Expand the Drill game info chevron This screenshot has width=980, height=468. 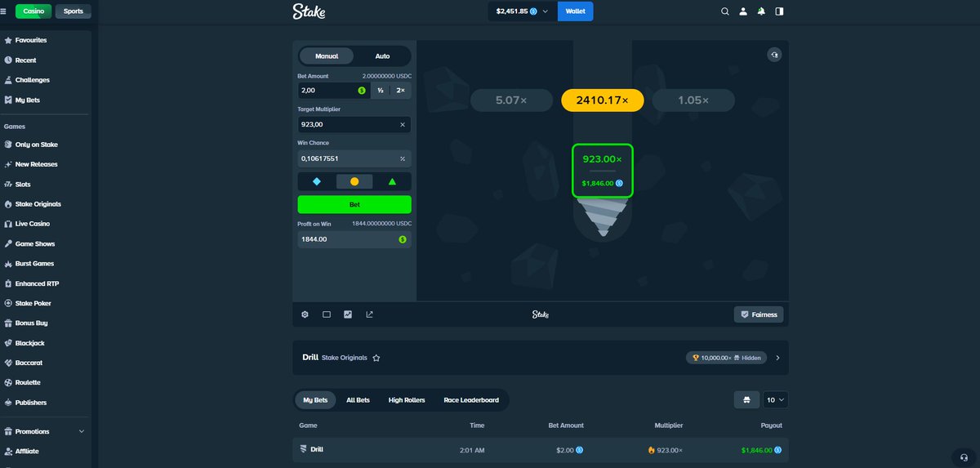[777, 358]
